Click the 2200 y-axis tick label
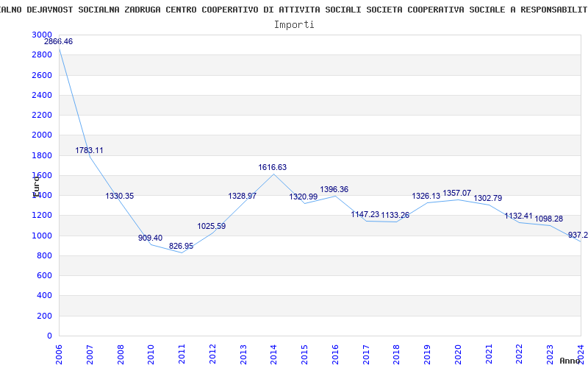This screenshot has width=588, height=368. coord(42,115)
